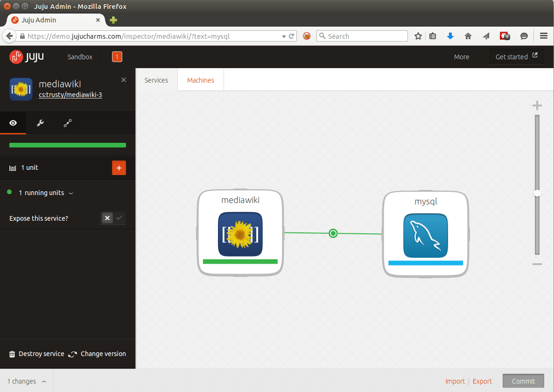
Task: Switch to the Services tab
Action: pyautogui.click(x=156, y=80)
